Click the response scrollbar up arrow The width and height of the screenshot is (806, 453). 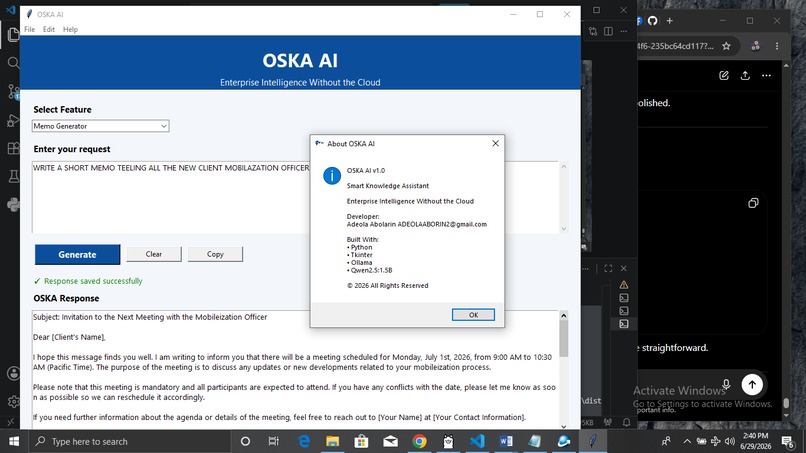(x=563, y=315)
